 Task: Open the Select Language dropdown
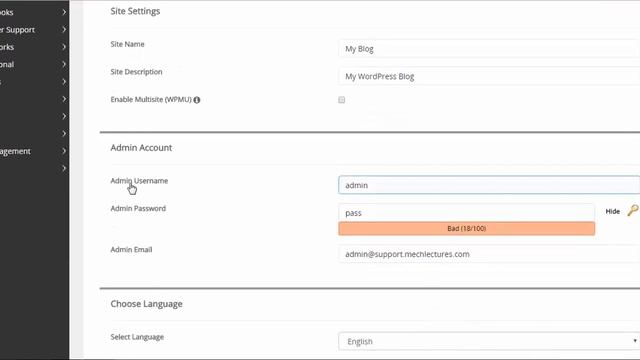(489, 341)
